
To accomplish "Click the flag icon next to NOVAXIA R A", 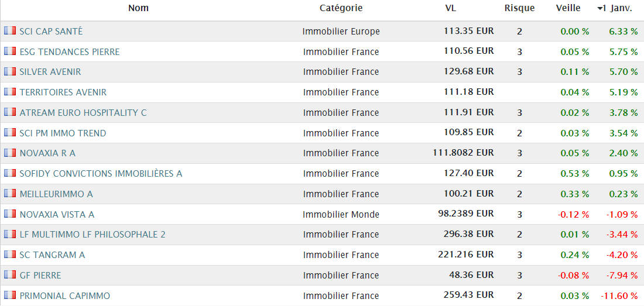I will coord(10,153).
